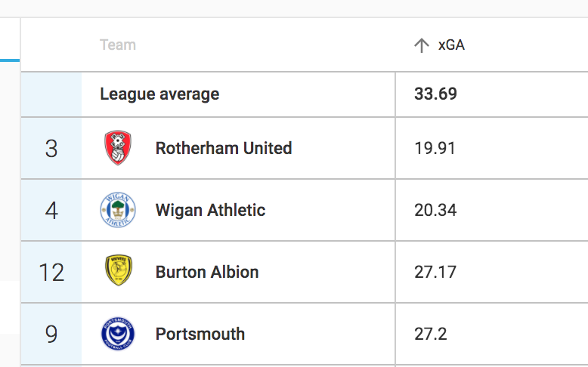This screenshot has width=588, height=367.
Task: Open the Burton Albion team link
Action: point(207,272)
